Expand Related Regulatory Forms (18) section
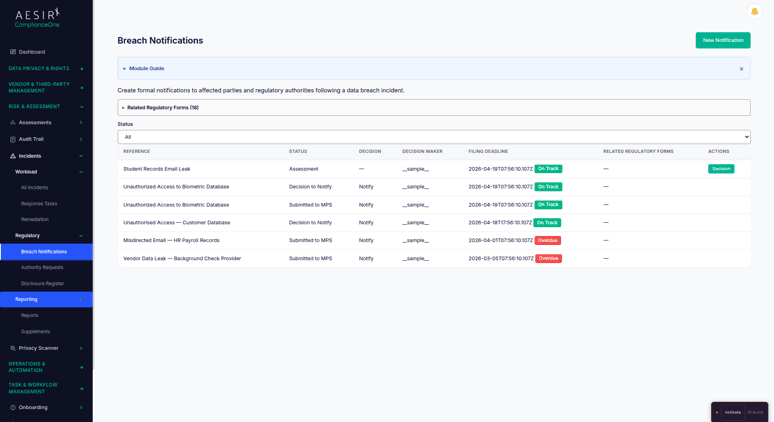 pos(434,108)
